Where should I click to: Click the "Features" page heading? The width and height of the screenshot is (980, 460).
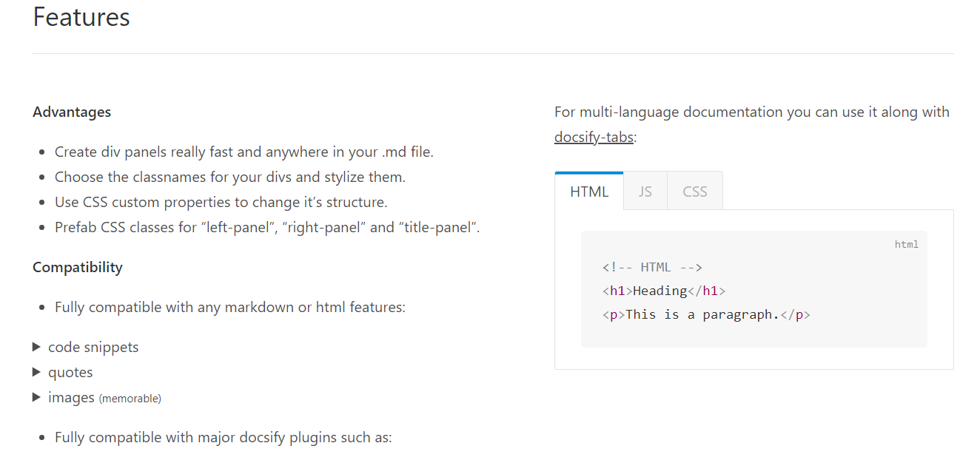click(81, 17)
